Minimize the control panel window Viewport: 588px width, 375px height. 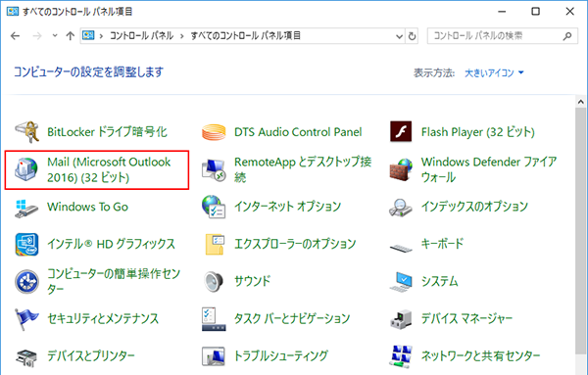pyautogui.click(x=502, y=12)
